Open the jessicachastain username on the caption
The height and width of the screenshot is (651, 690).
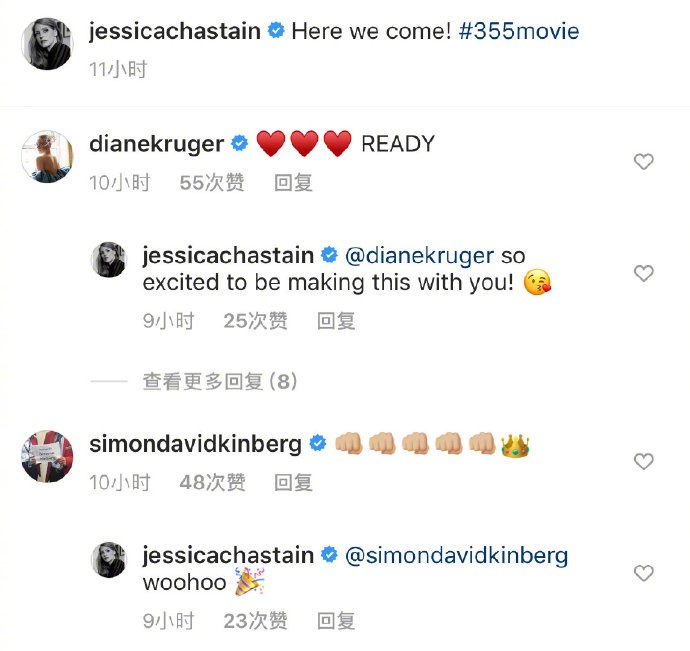tap(175, 31)
